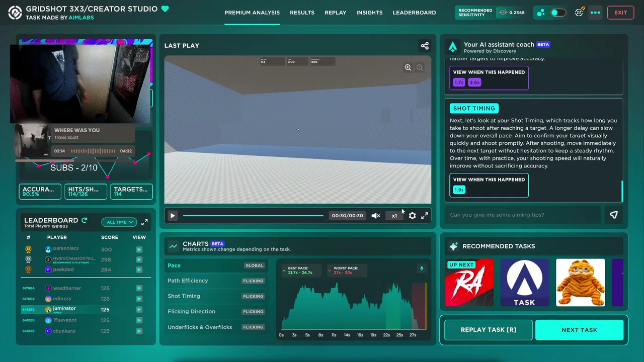The height and width of the screenshot is (362, 644).
Task: Change the x1 playback speed
Action: [394, 216]
